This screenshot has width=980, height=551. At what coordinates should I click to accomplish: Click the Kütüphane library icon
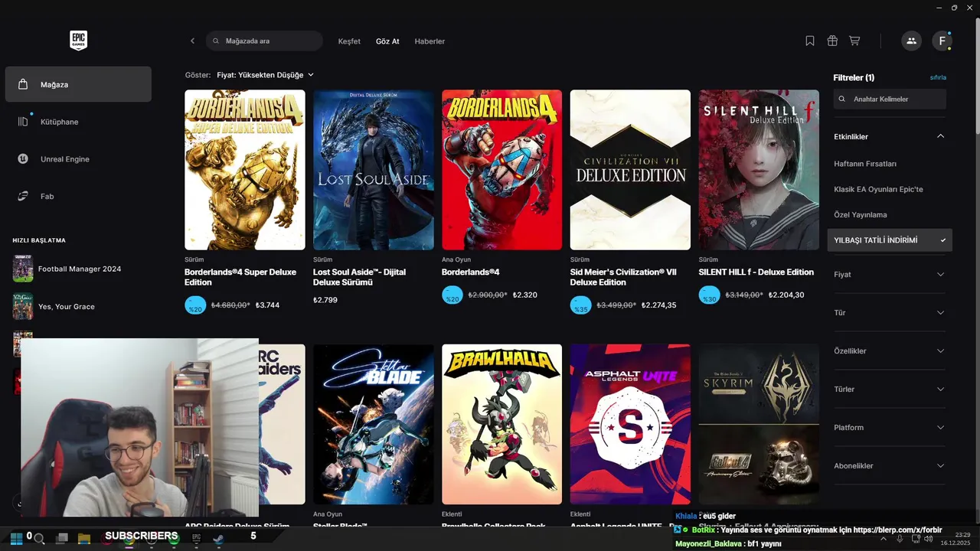point(23,122)
